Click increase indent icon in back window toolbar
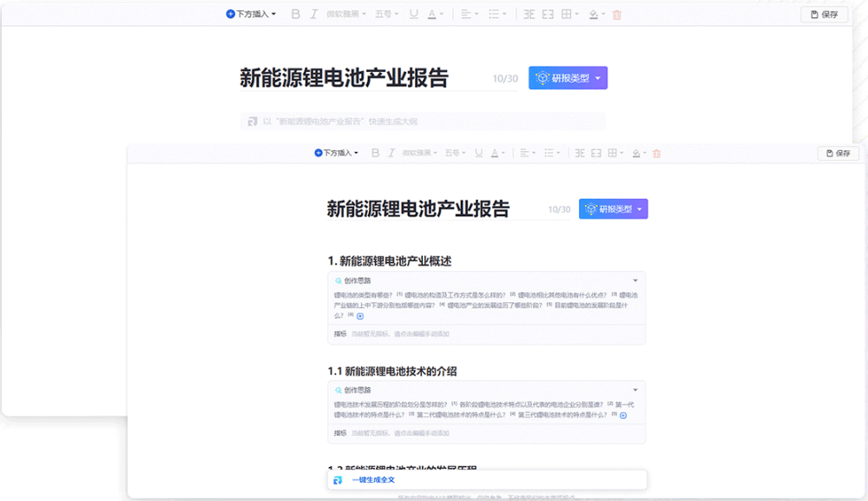The height and width of the screenshot is (501, 868). coord(548,15)
